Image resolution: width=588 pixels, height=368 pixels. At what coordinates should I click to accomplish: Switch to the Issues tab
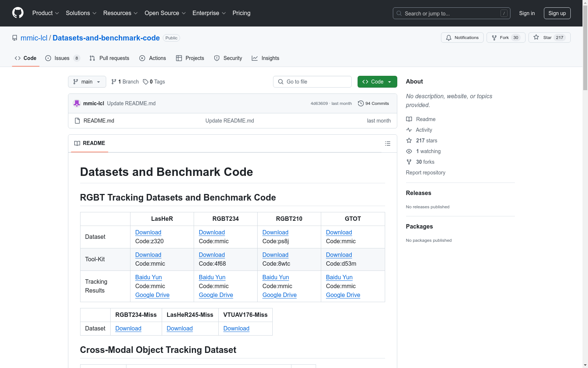[x=62, y=58]
